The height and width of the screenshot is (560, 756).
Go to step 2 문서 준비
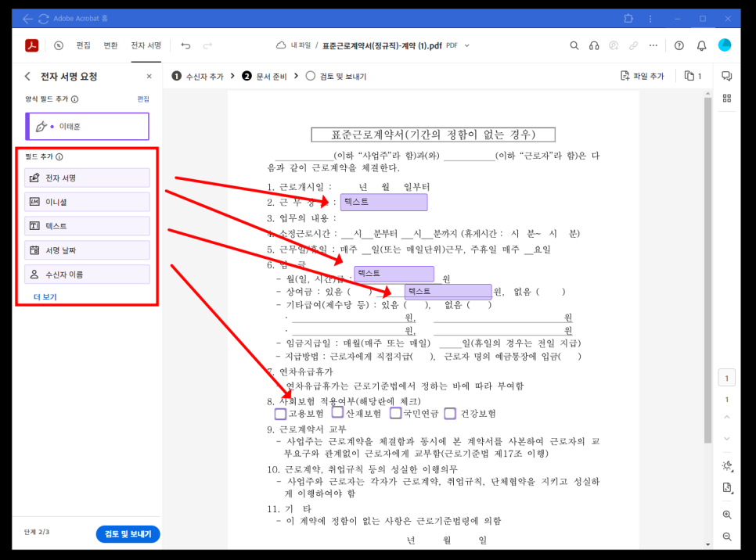tap(265, 76)
